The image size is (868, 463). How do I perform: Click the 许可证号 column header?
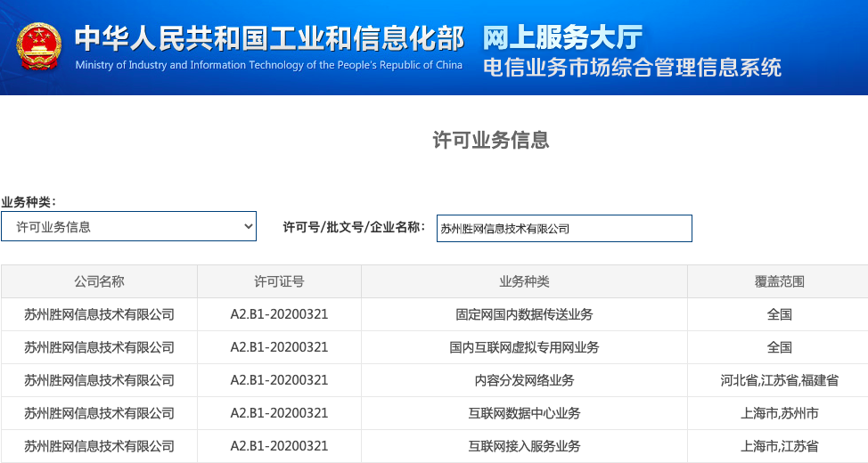click(279, 281)
